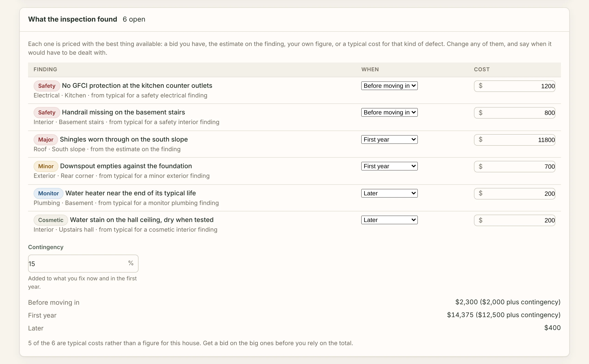Viewport: 589px width, 364px height.
Task: Click the '5 of the 6 are typical costs' note
Action: [191, 343]
